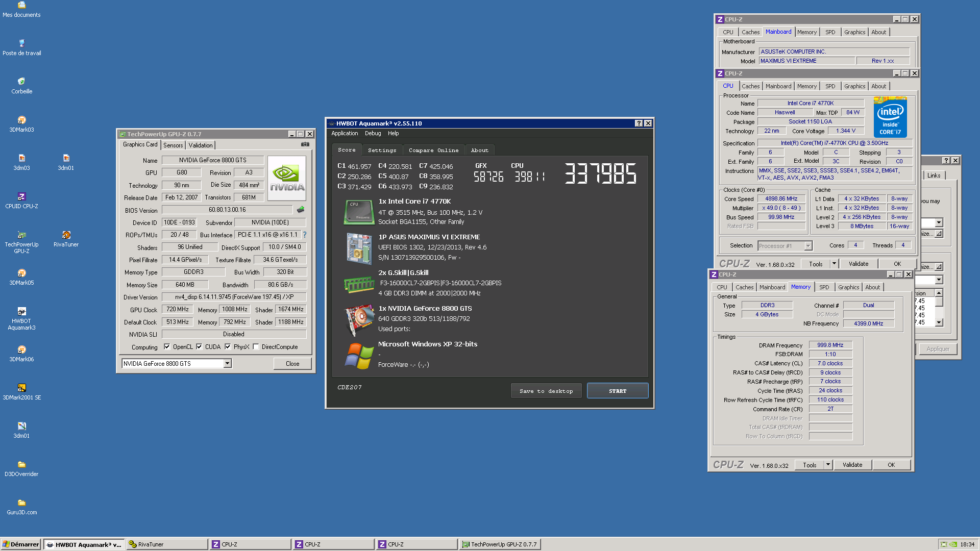Launch CPUID CPU-Z desktop shortcut
Image resolution: width=980 pixels, height=551 pixels.
(x=21, y=201)
